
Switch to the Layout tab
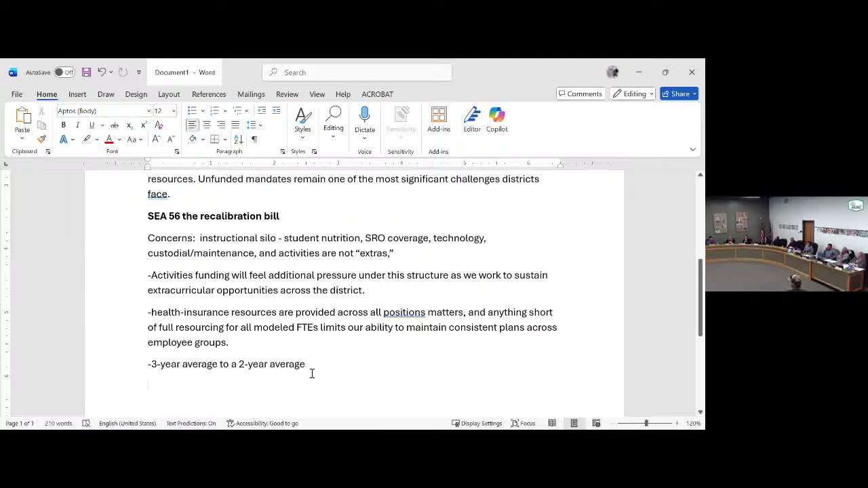169,94
